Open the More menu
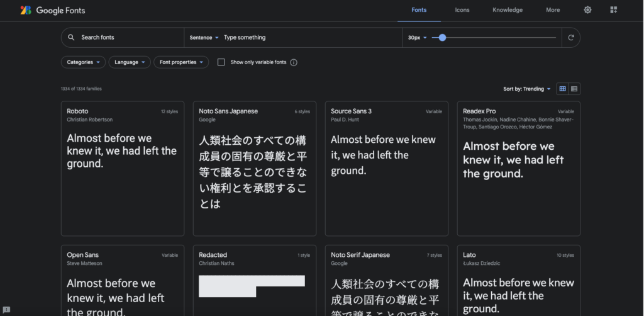The width and height of the screenshot is (644, 316). (x=553, y=10)
